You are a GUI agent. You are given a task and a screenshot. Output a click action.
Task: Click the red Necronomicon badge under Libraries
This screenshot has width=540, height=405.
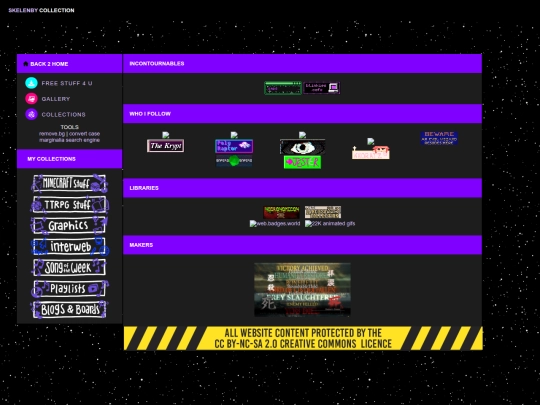[x=281, y=212]
